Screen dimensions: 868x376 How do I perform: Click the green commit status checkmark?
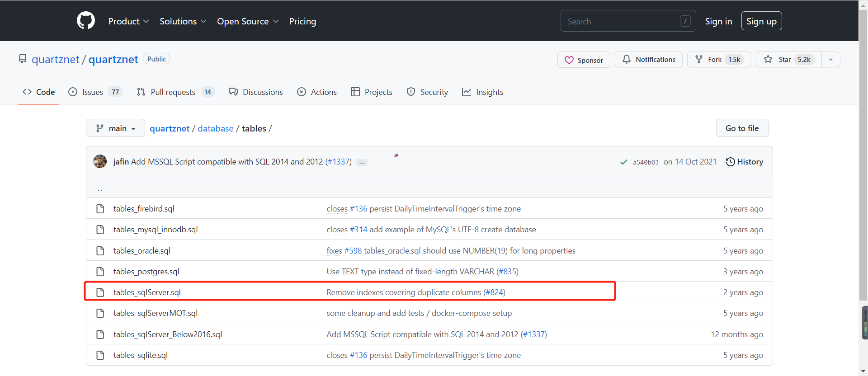coord(623,162)
